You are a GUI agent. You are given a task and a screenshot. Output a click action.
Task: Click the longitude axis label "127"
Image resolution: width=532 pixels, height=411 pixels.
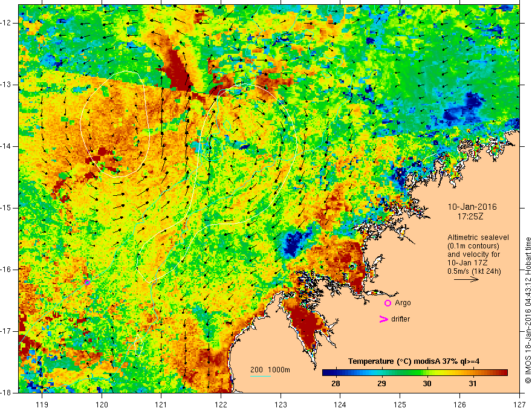click(x=519, y=404)
